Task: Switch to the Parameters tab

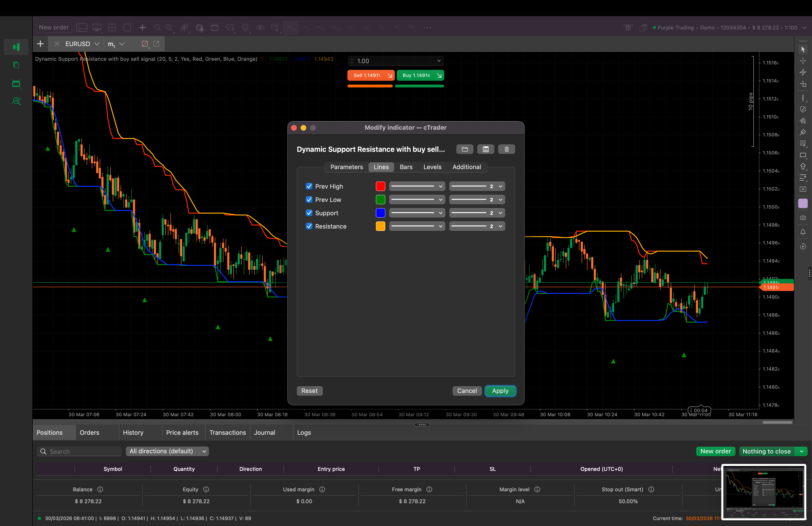Action: [347, 167]
